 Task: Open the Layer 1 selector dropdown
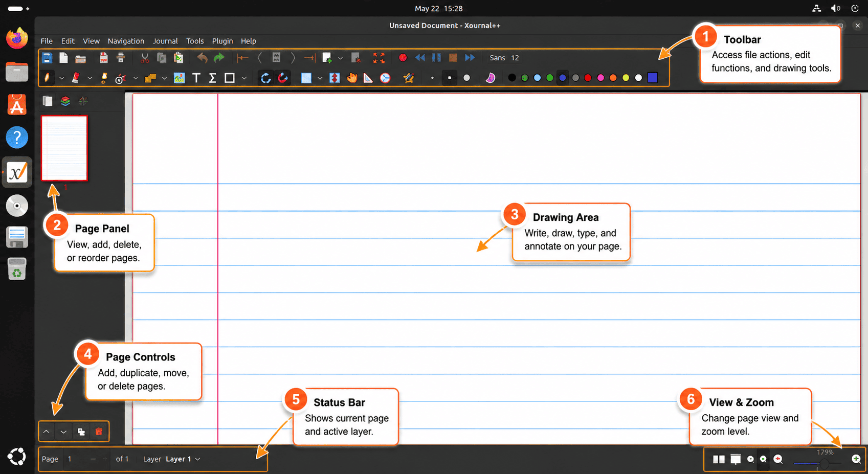click(x=183, y=459)
